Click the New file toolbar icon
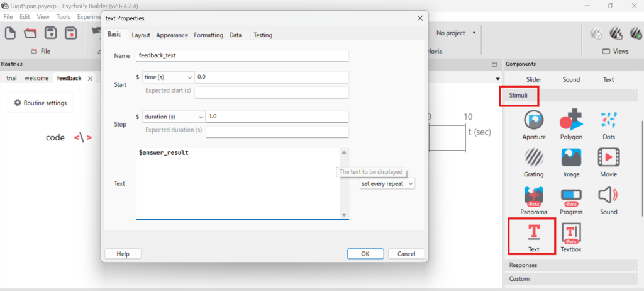 (x=11, y=33)
